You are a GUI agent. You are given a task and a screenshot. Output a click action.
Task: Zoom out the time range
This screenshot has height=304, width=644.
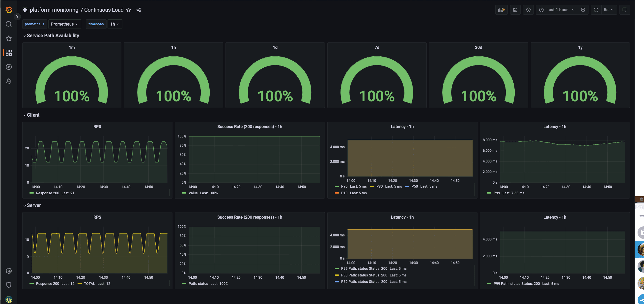583,10
